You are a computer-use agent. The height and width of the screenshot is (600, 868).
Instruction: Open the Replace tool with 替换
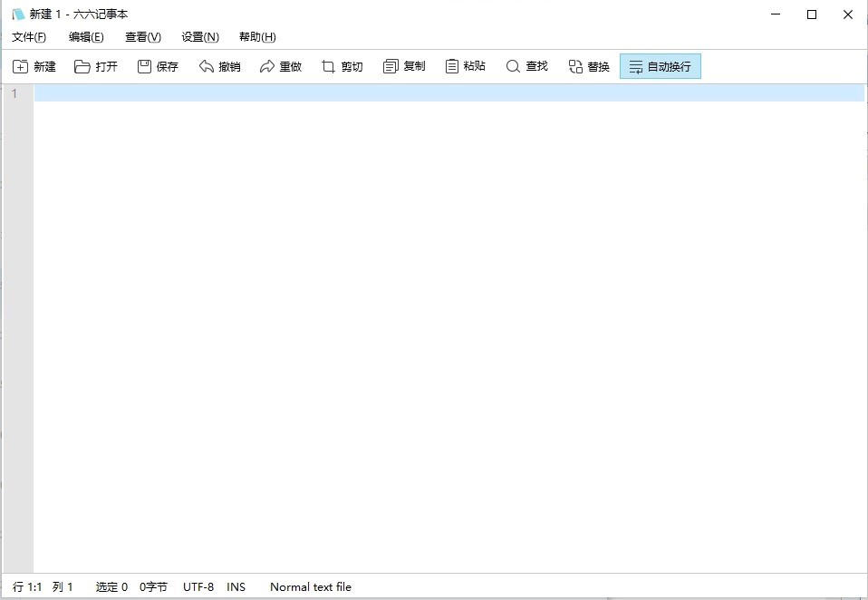coord(575,66)
